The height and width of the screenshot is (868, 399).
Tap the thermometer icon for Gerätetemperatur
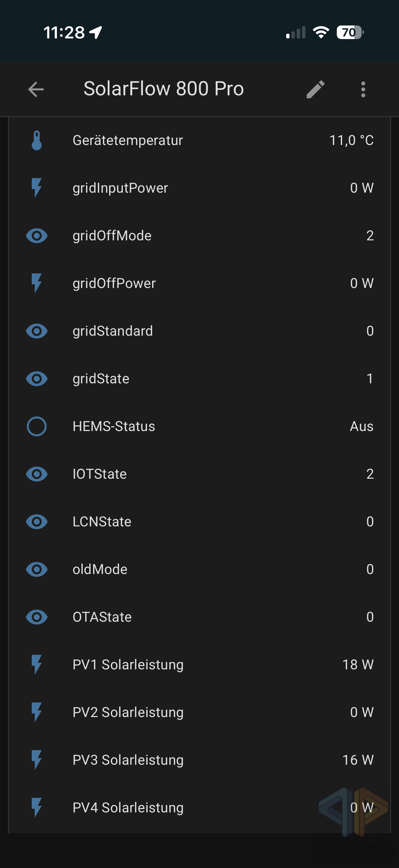pyautogui.click(x=37, y=140)
